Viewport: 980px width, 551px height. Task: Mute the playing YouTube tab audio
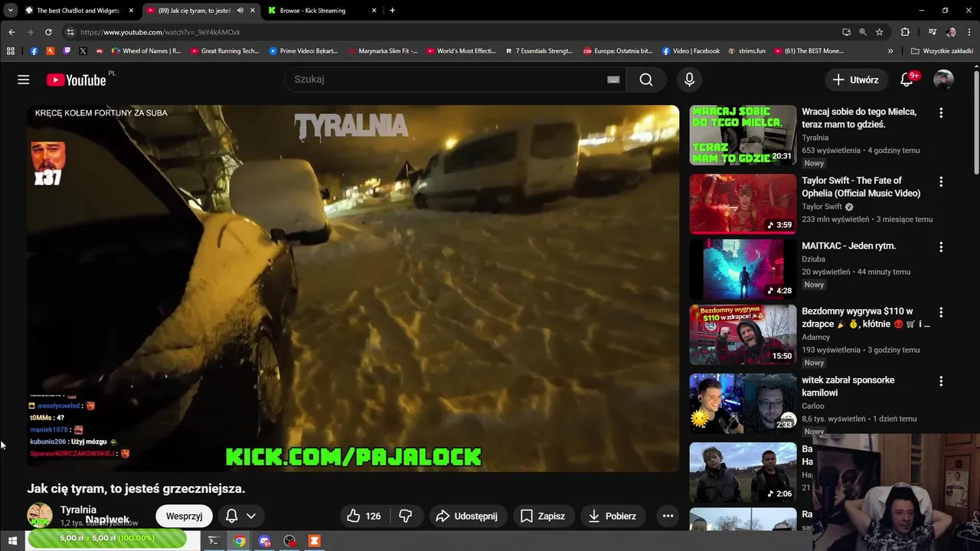click(x=240, y=11)
